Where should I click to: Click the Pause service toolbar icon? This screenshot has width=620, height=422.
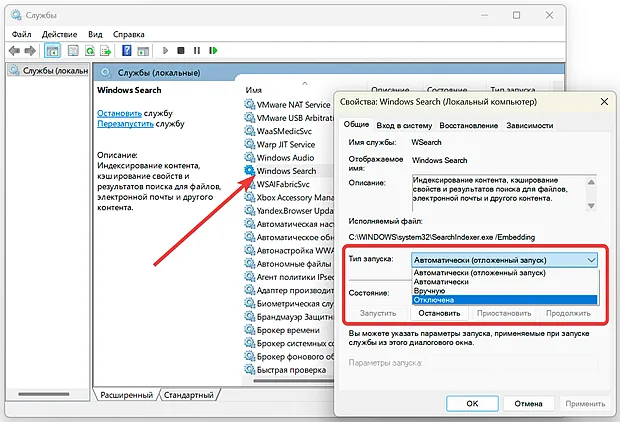tap(197, 51)
